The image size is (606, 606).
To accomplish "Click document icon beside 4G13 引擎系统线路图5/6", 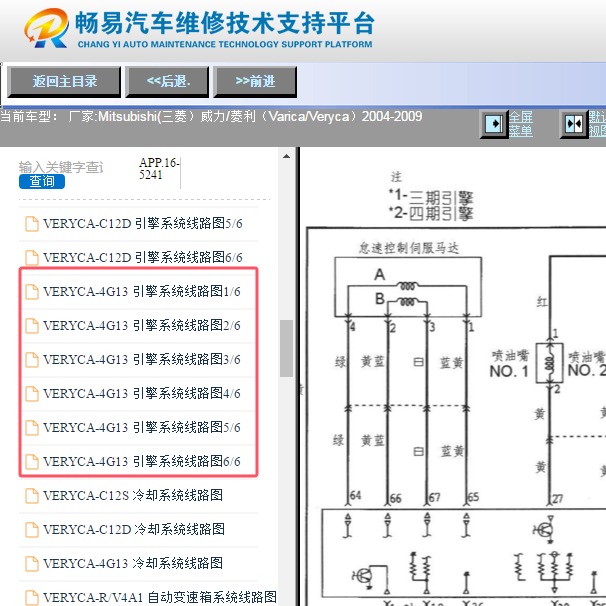I will [x=32, y=428].
